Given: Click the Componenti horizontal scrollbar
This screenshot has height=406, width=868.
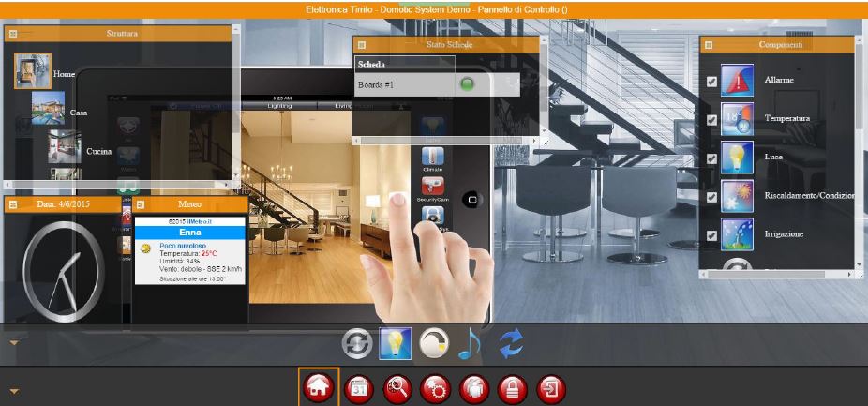Looking at the screenshot, I should [x=777, y=274].
